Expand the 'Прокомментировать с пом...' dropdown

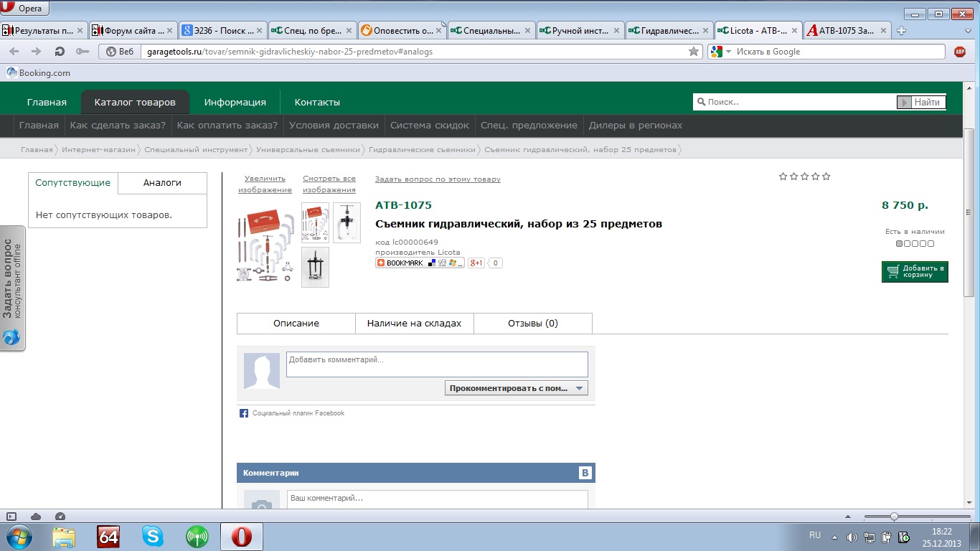[x=516, y=388]
